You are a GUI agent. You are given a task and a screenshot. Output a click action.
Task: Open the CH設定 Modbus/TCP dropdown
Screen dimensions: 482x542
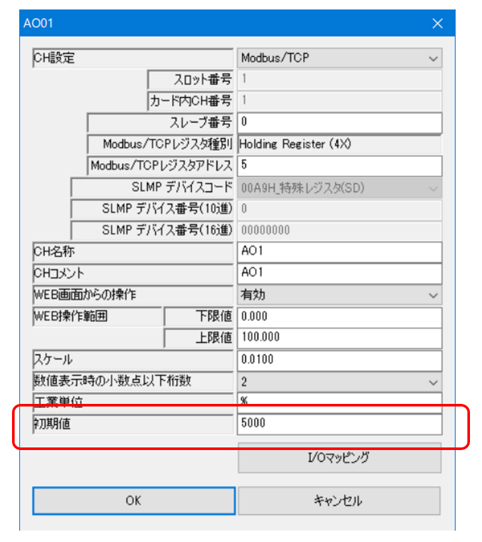point(340,58)
